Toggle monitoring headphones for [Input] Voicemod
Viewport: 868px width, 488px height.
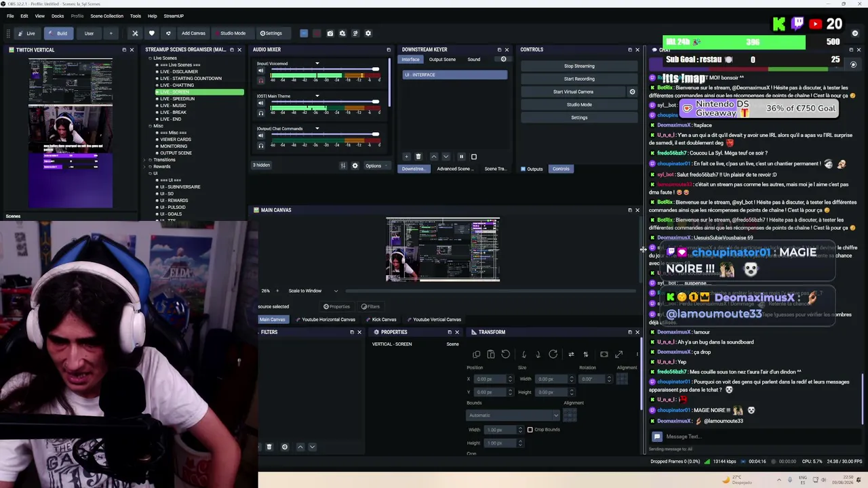tap(260, 80)
